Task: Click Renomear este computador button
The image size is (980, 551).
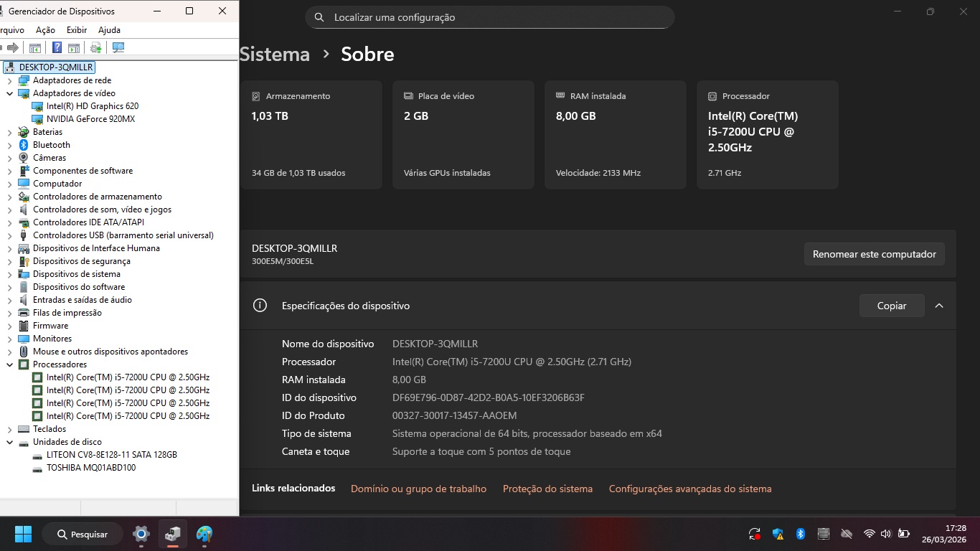Action: [x=875, y=254]
